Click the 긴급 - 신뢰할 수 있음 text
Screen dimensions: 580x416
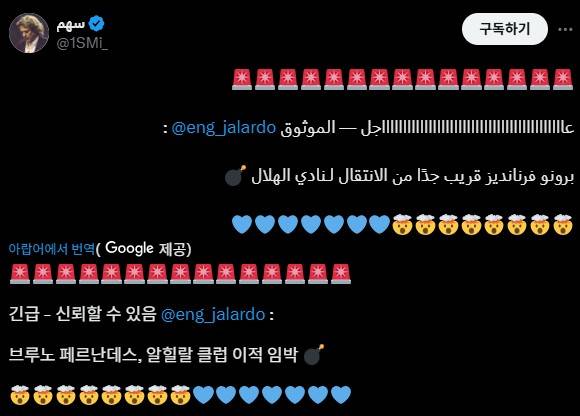coord(82,315)
